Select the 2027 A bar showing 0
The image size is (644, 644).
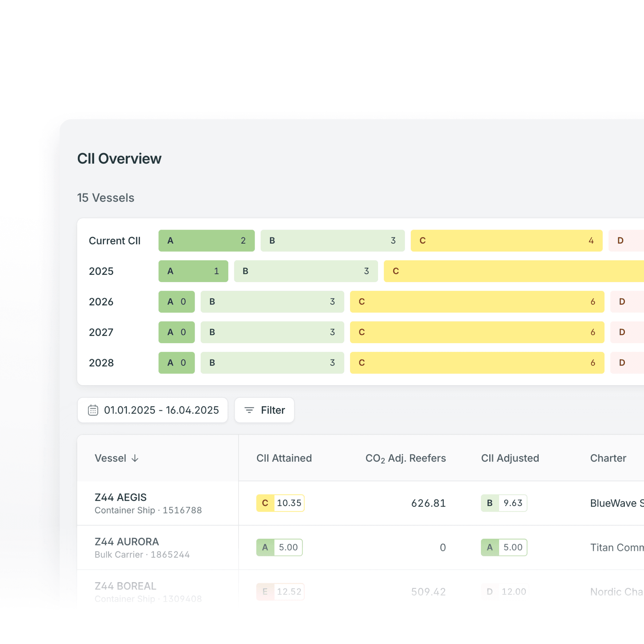click(x=177, y=332)
